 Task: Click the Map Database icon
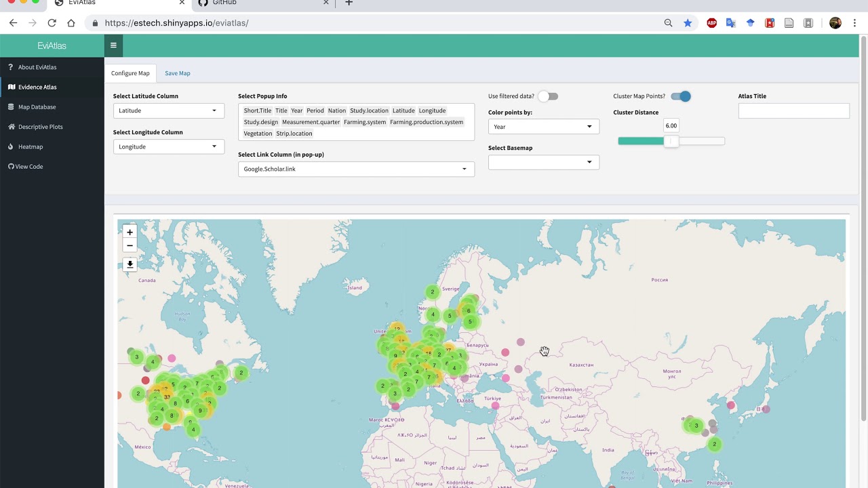(10, 107)
